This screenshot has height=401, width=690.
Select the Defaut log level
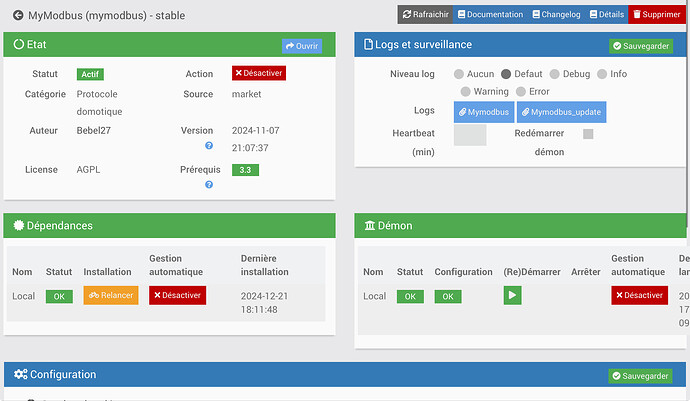(x=506, y=74)
